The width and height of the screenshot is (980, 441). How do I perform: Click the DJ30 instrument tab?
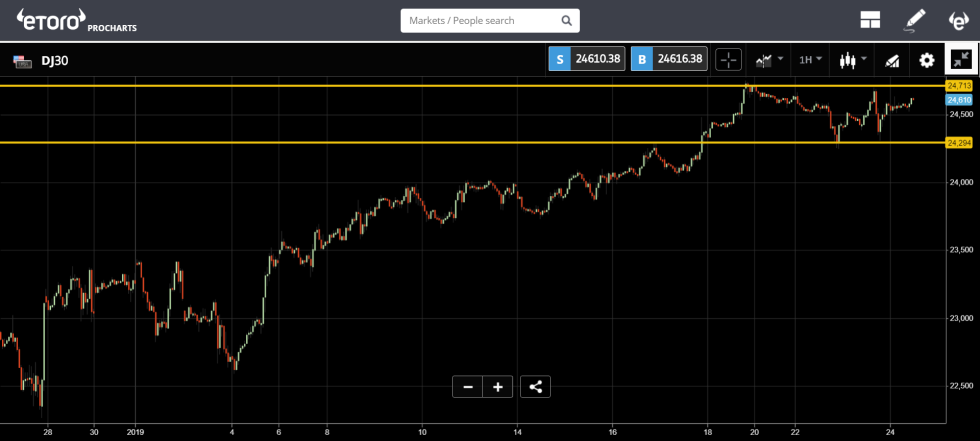[x=53, y=61]
